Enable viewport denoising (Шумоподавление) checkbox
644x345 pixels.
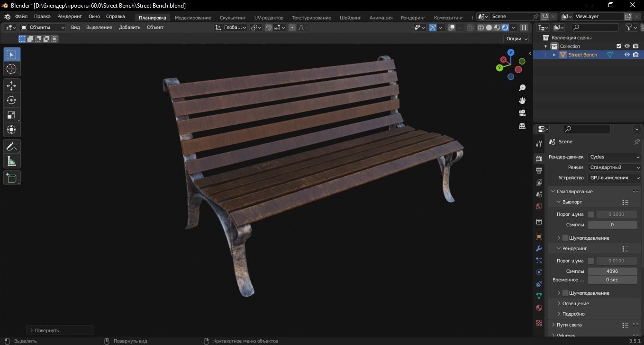click(565, 238)
